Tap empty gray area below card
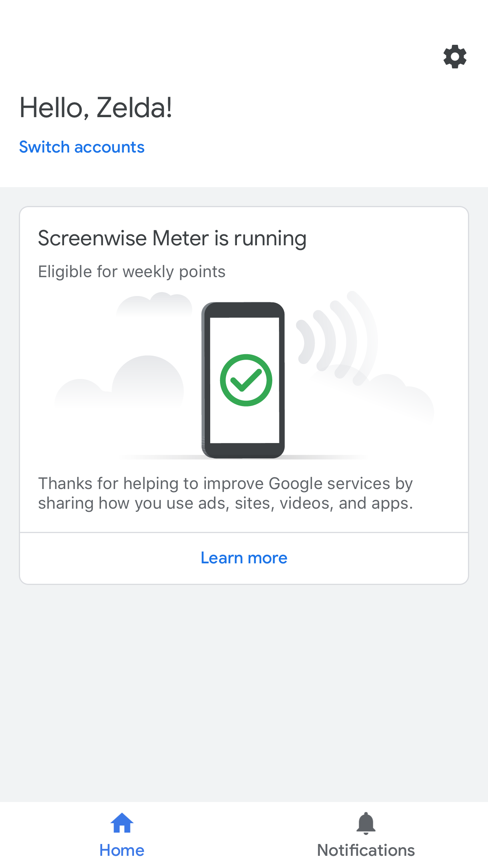The image size is (488, 868). pyautogui.click(x=244, y=692)
